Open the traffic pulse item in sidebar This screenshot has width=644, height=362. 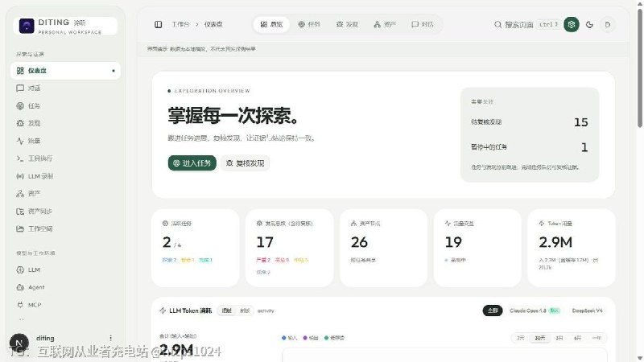(x=65, y=141)
